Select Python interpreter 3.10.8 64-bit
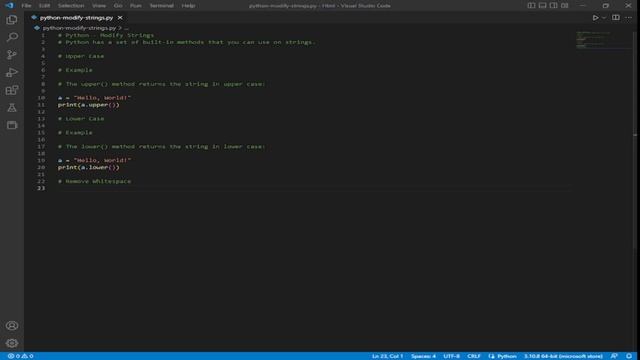 [x=563, y=356]
